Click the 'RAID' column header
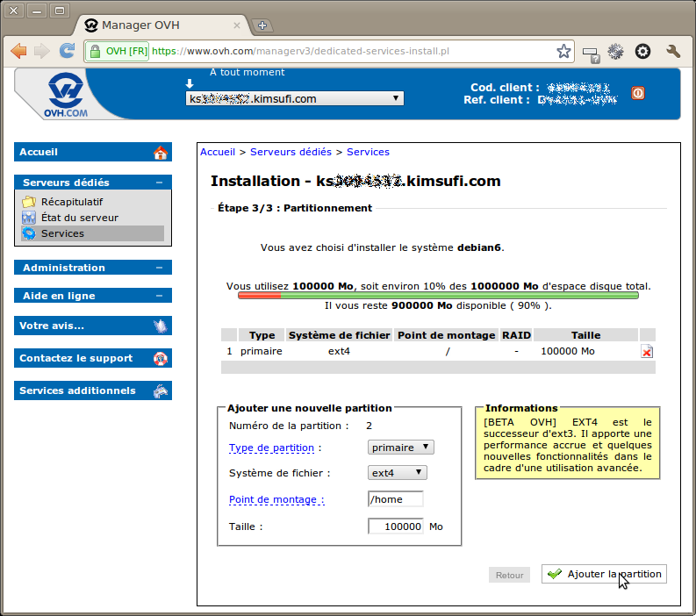This screenshot has width=696, height=616. (x=516, y=335)
